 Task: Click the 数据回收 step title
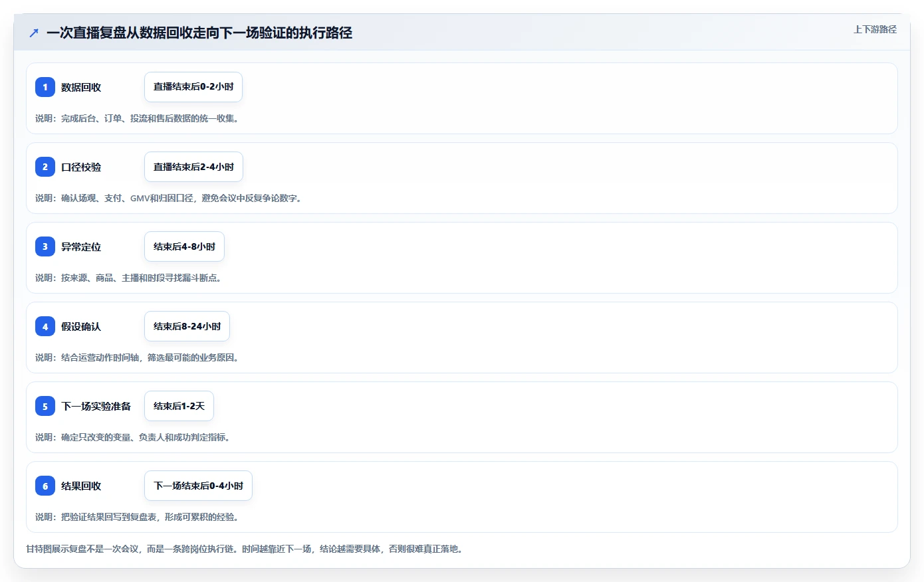click(81, 87)
